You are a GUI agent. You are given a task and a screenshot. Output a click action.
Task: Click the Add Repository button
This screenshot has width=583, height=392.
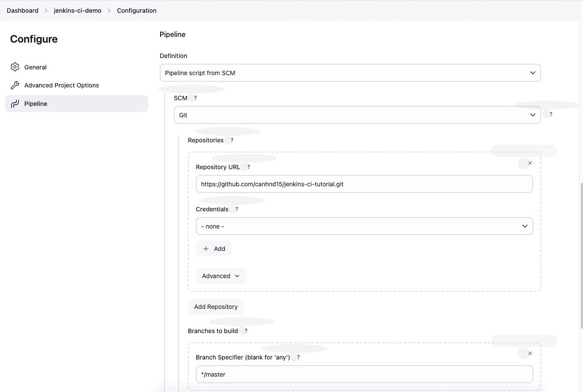(216, 307)
